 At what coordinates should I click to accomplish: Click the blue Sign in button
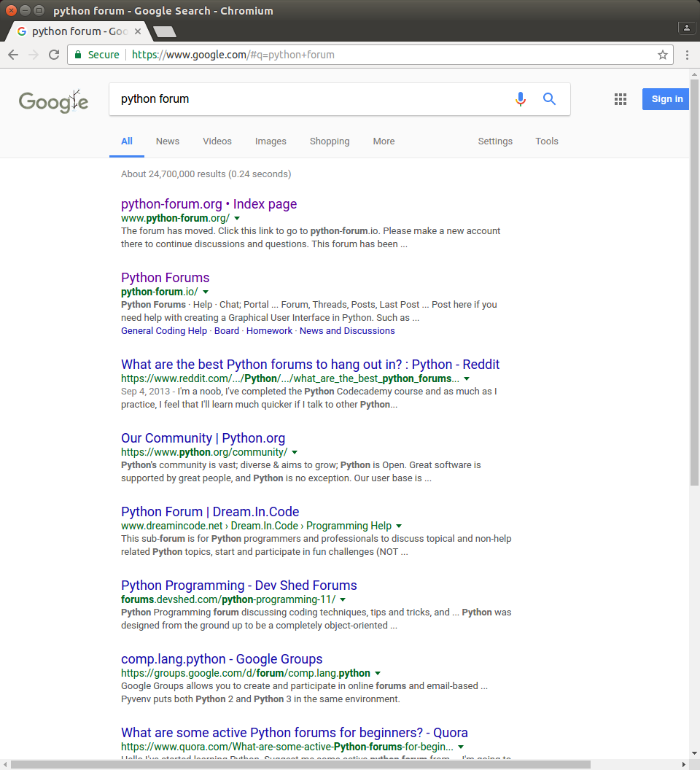click(666, 99)
